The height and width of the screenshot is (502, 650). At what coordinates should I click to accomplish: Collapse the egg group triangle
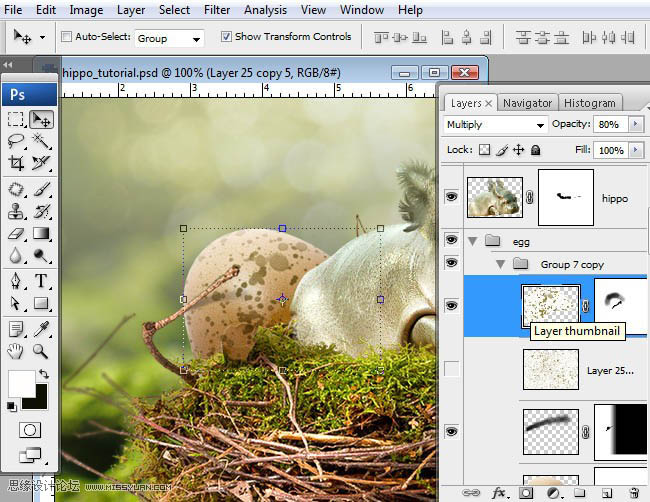click(472, 241)
